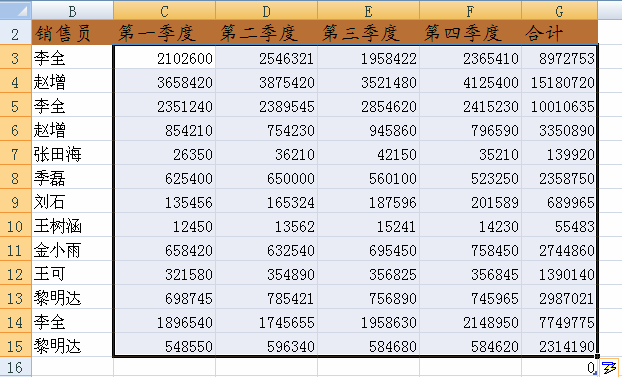The height and width of the screenshot is (377, 622).
Task: Click 黎明达 in row 13
Action: coord(58,298)
